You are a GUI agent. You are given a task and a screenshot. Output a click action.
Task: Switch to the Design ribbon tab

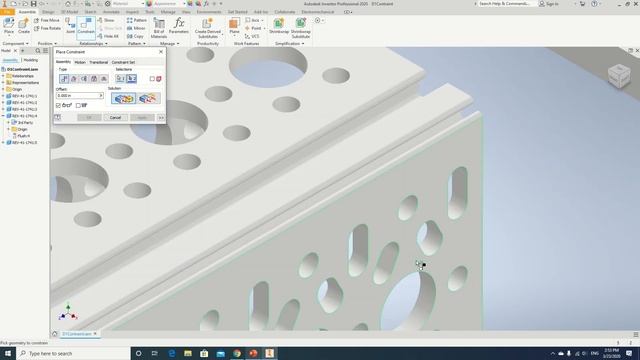click(48, 12)
